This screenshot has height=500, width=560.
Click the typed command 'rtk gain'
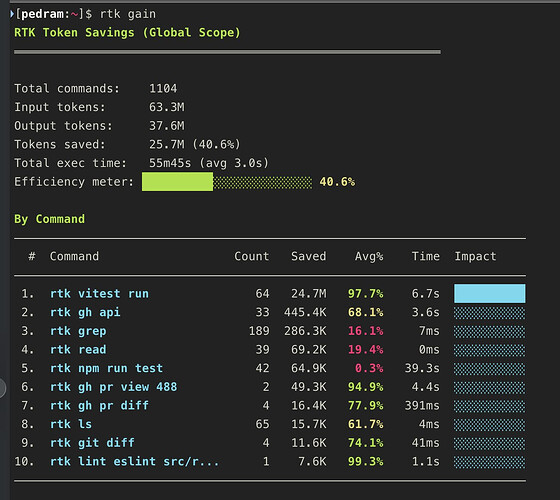(128, 14)
